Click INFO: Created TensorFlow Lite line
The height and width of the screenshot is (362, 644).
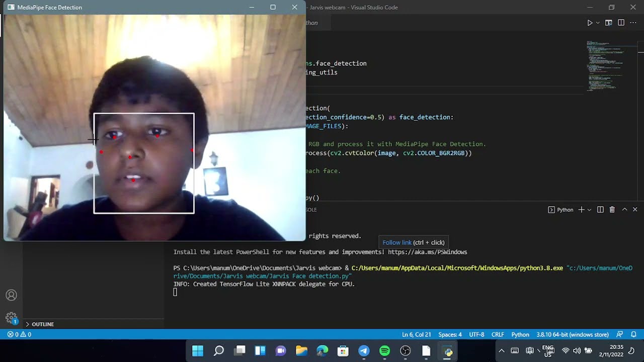coord(264,284)
